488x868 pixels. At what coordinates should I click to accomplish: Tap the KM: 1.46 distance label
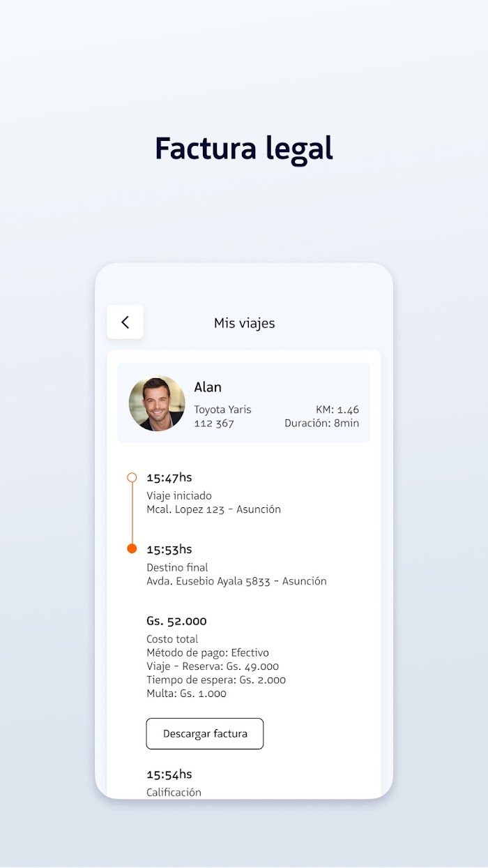click(337, 410)
